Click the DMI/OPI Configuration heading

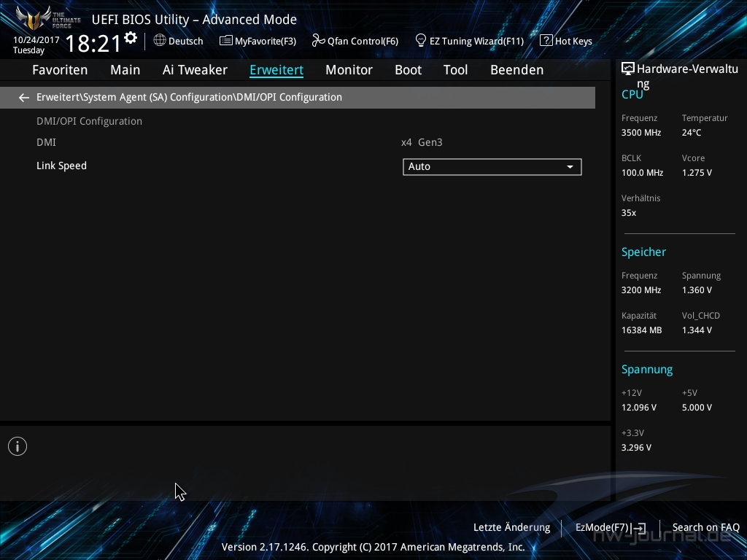[x=89, y=122]
